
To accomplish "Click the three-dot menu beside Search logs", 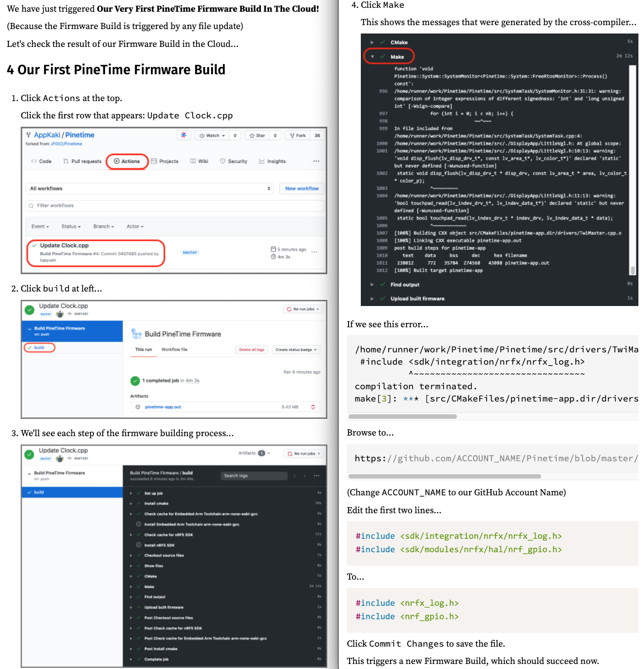I will coord(317,476).
